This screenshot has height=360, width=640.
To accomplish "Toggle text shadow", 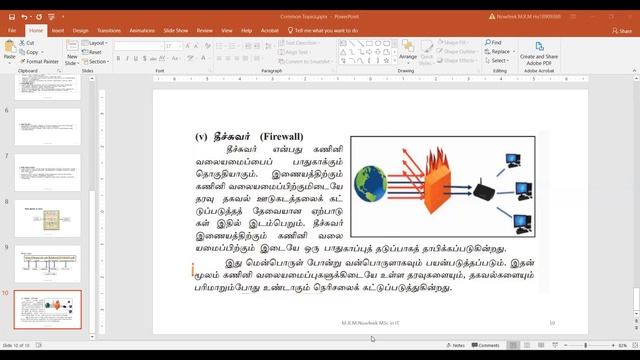I will pos(144,59).
